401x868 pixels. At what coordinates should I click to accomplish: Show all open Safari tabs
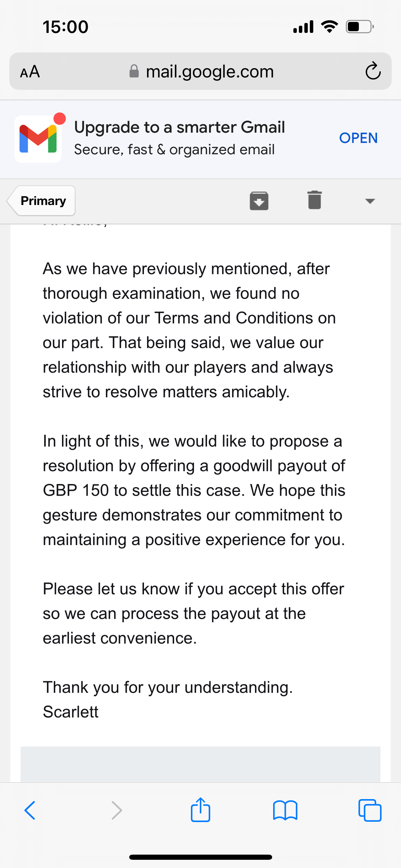[x=370, y=810]
